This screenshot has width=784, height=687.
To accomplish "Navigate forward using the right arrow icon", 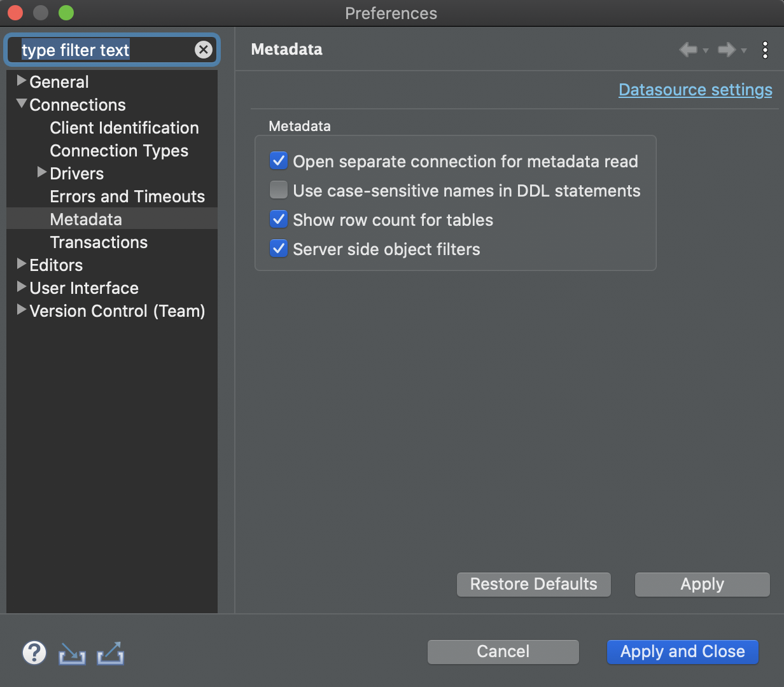I will pyautogui.click(x=727, y=49).
